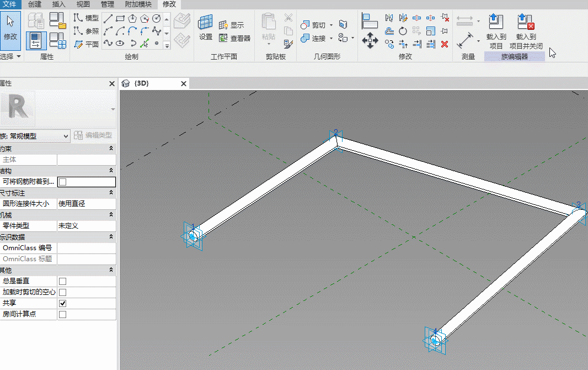Open the 剪切 geometry dropdown arrow
Screen dimensions: 588x370
click(331, 25)
